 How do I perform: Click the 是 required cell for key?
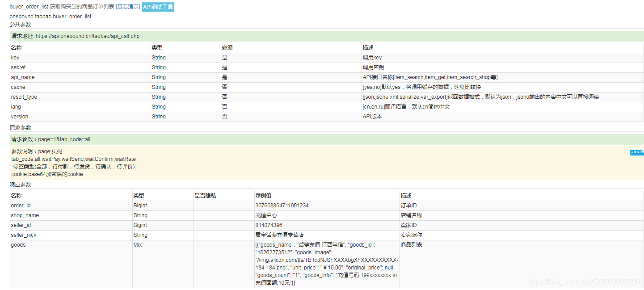[x=291, y=58]
